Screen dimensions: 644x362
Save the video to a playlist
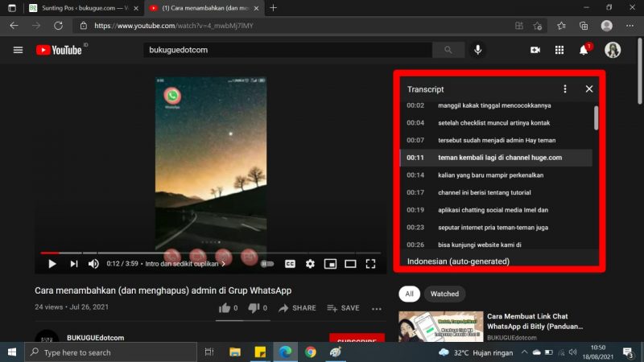click(x=344, y=308)
